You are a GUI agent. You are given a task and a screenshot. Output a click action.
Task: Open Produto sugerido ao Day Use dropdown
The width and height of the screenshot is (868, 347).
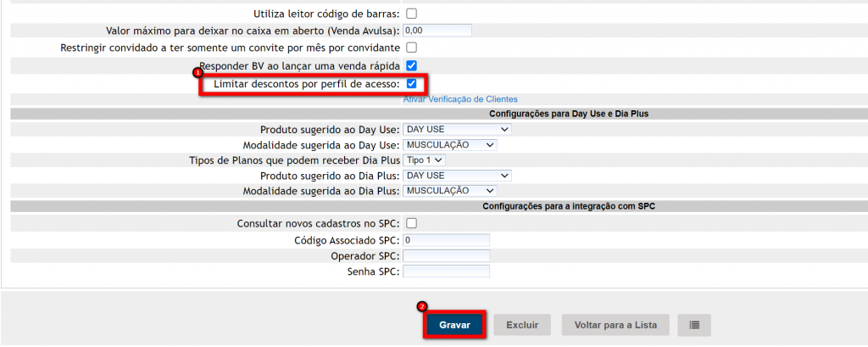point(457,129)
